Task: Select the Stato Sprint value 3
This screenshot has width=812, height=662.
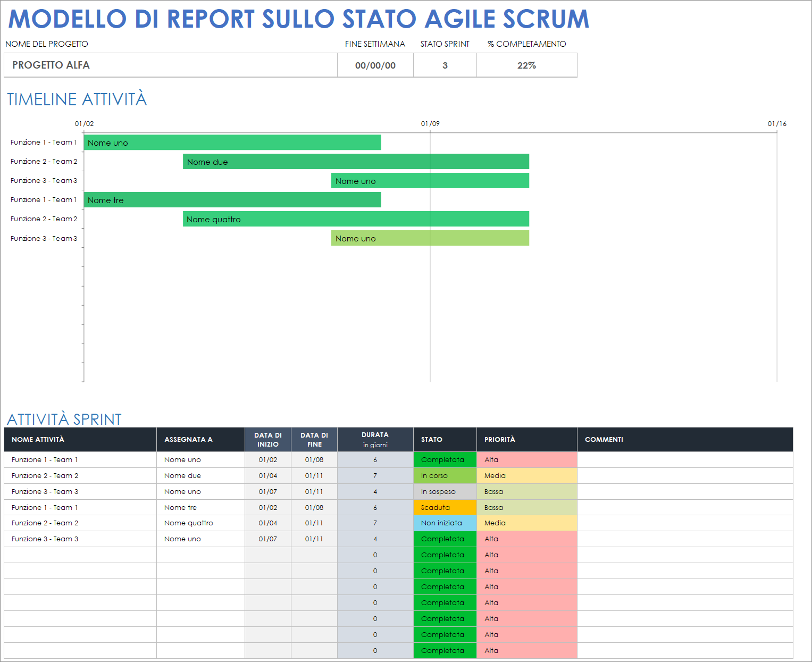Action: tap(445, 65)
